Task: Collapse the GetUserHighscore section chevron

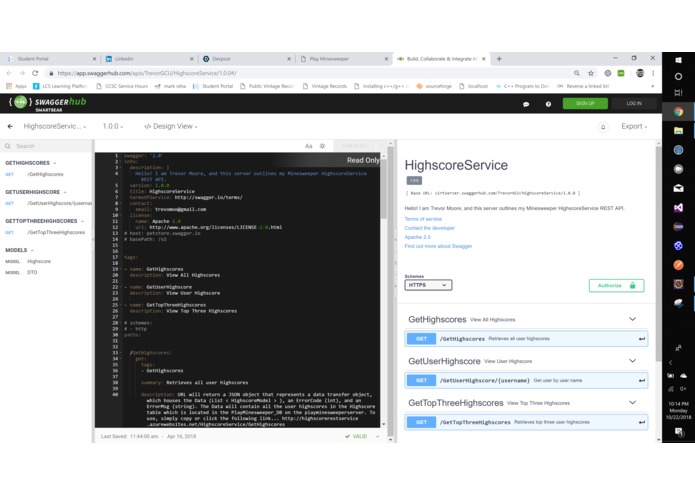Action: [x=633, y=361]
